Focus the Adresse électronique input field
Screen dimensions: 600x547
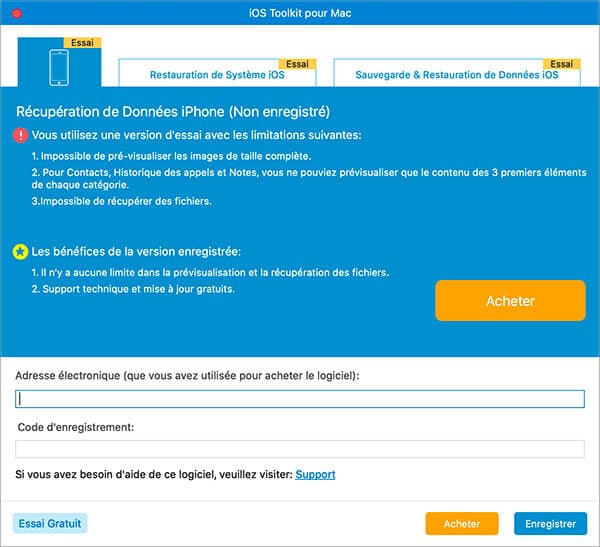[300, 399]
